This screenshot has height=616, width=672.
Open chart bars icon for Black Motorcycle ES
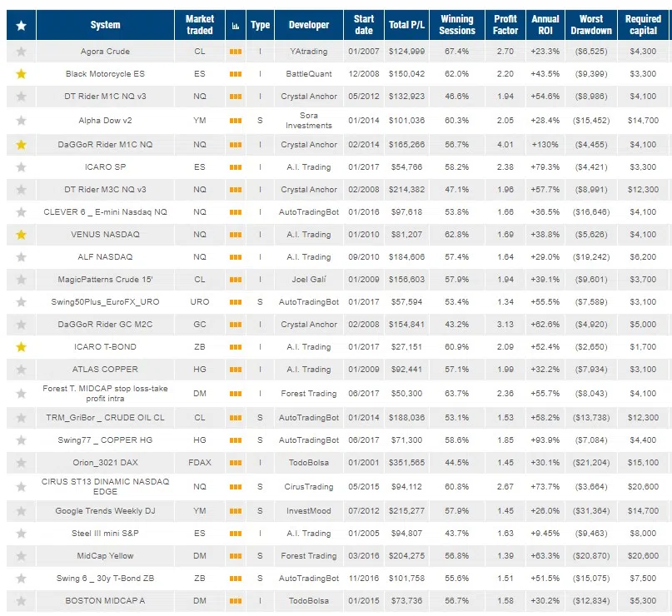tap(236, 74)
